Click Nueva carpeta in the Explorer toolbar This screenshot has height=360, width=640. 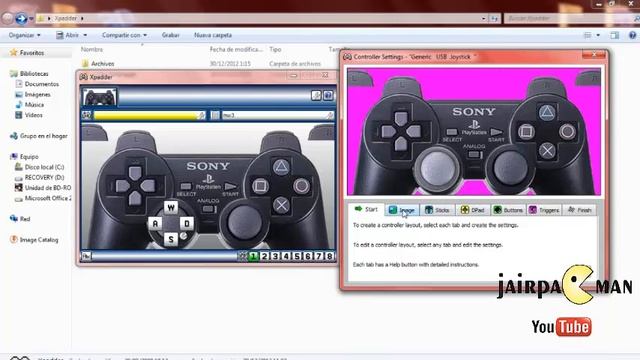(x=213, y=35)
